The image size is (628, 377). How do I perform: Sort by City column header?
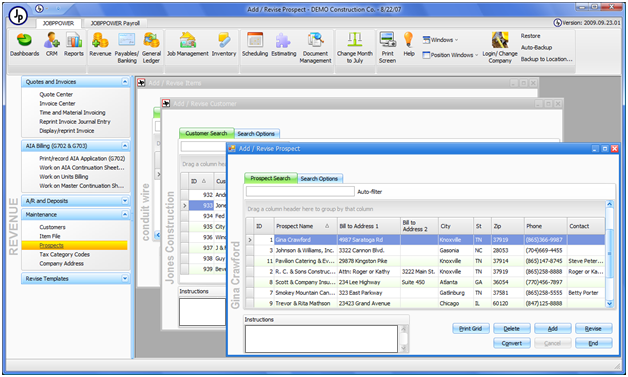click(456, 226)
